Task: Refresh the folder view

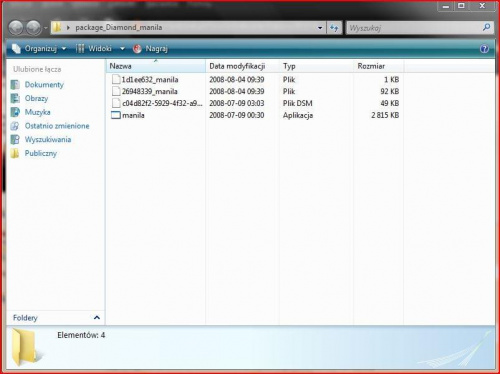Action: tap(334, 28)
